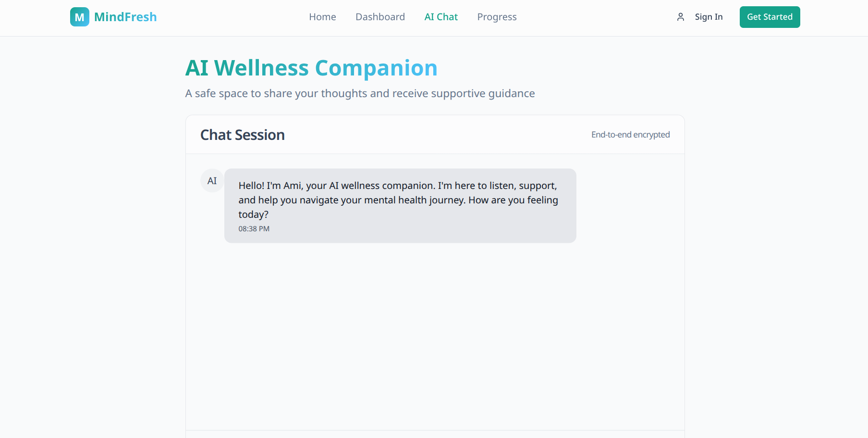
Task: Click the green Get Started button
Action: 770,17
